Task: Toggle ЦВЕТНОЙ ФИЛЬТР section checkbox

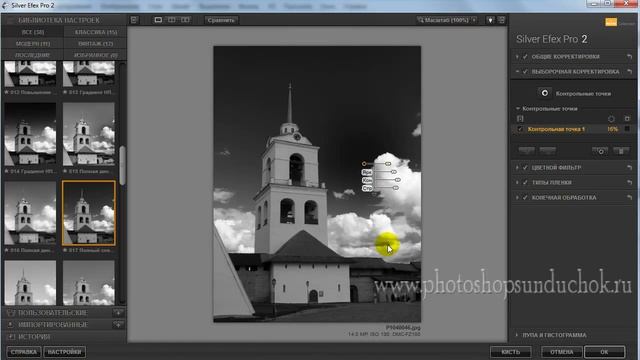Action: (525, 167)
